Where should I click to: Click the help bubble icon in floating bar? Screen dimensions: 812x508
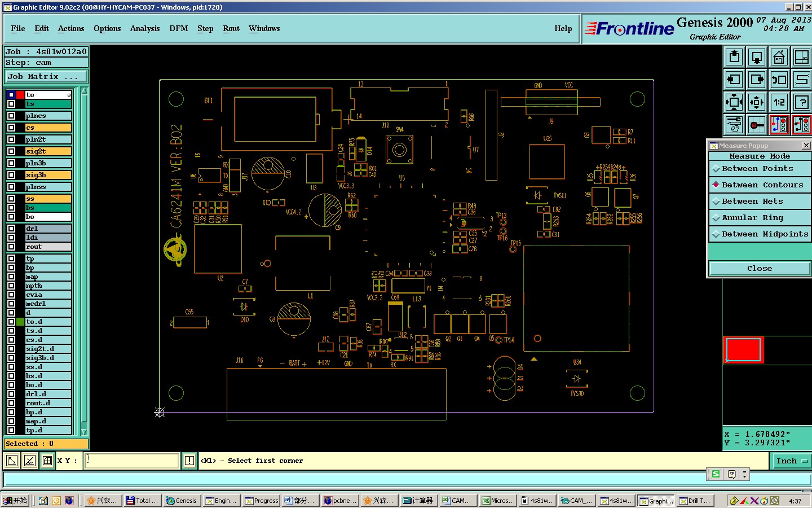(x=731, y=474)
